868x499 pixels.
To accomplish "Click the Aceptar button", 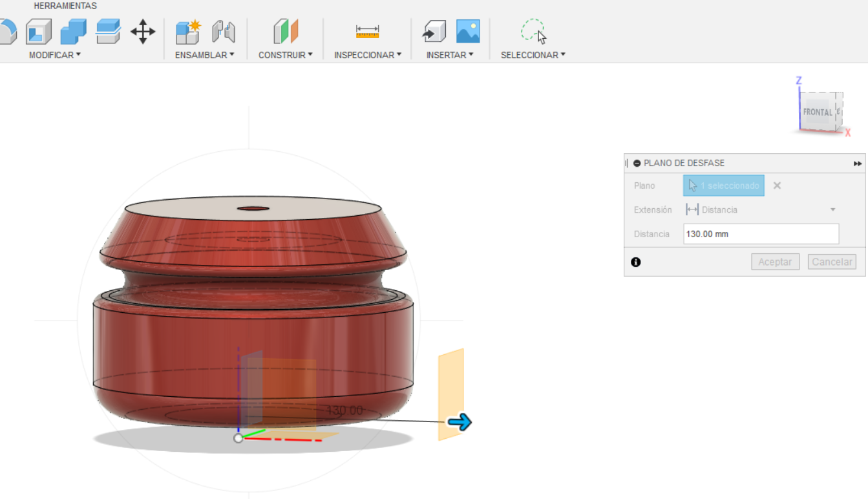I will [775, 262].
